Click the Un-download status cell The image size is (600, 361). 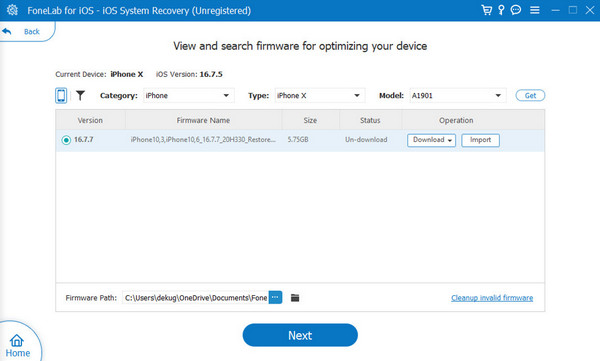point(366,140)
